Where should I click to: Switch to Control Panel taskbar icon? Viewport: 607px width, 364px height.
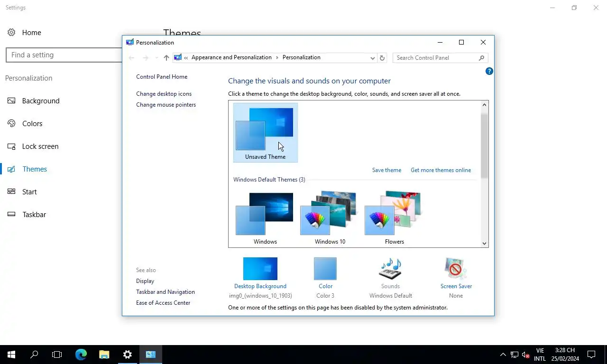(151, 355)
